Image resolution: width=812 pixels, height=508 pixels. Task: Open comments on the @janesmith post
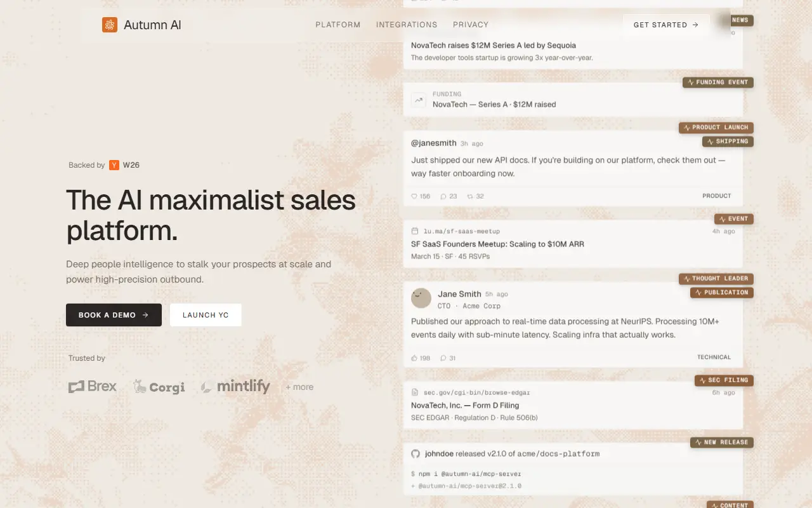click(x=444, y=196)
